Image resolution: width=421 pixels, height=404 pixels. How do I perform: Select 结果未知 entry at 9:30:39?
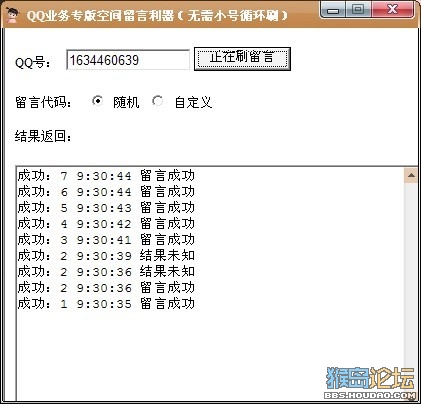106,255
